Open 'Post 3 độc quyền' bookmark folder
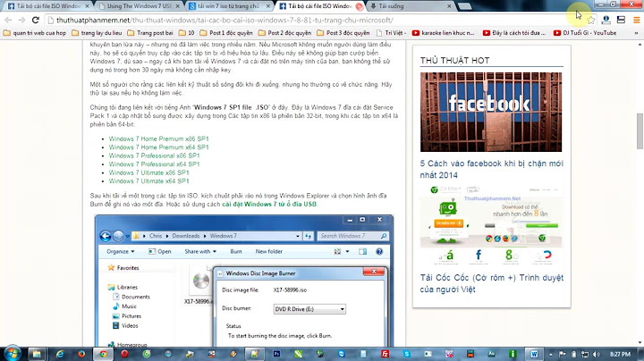 [343, 33]
